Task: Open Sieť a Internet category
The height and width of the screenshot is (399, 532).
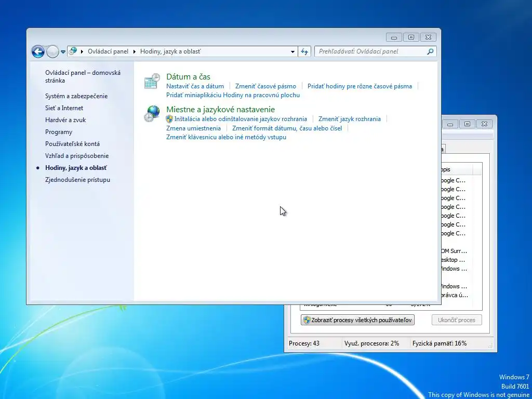Action: point(64,108)
